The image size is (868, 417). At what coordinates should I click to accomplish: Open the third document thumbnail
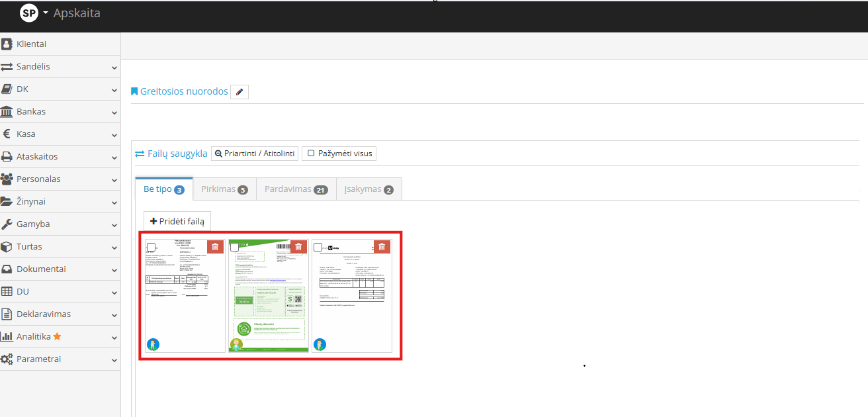(352, 296)
